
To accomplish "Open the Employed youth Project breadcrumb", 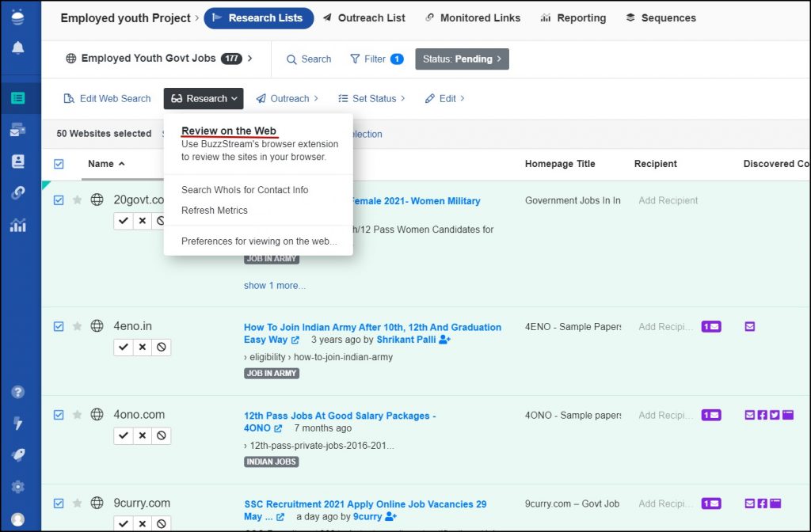I will coord(126,18).
